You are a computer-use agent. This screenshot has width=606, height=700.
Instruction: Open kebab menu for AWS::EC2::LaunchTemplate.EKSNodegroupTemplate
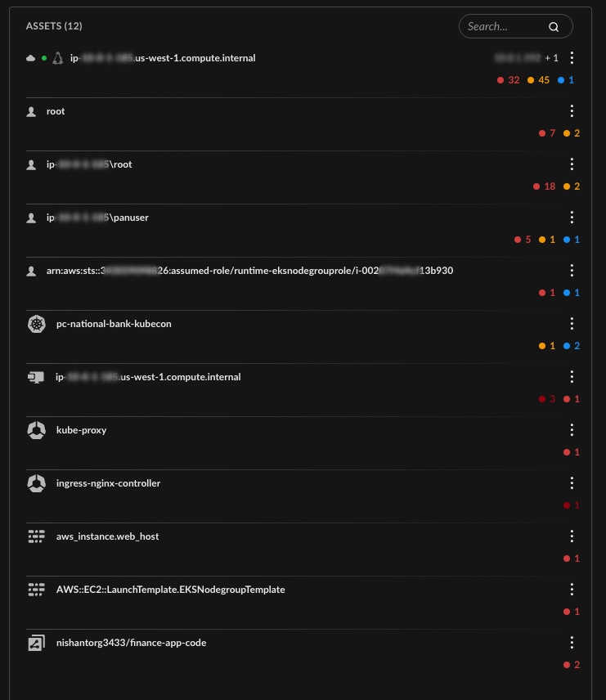click(x=572, y=590)
